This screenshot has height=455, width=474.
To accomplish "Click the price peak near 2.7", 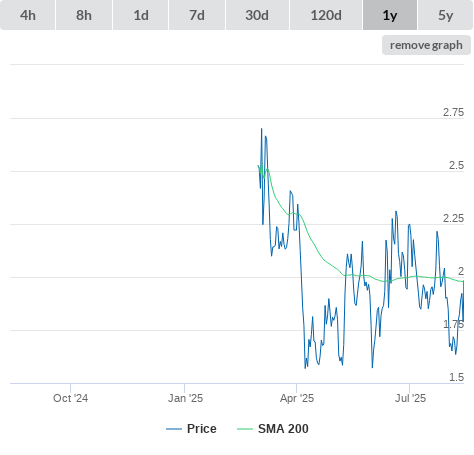I will (x=262, y=129).
